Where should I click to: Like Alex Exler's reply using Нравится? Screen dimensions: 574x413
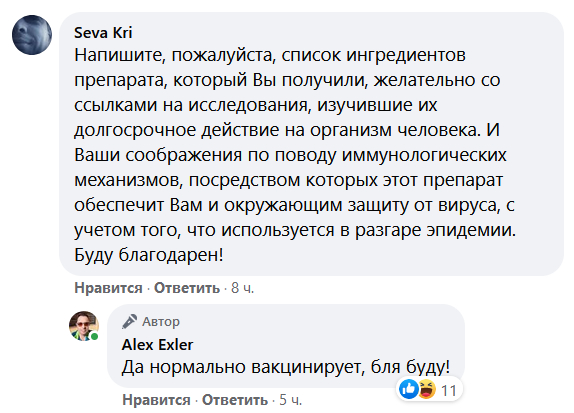pyautogui.click(x=156, y=400)
